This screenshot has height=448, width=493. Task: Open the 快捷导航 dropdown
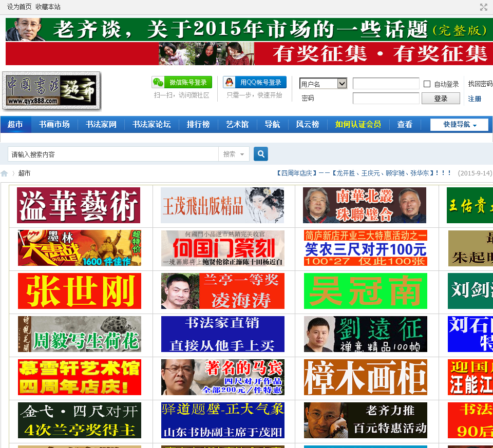(x=459, y=124)
